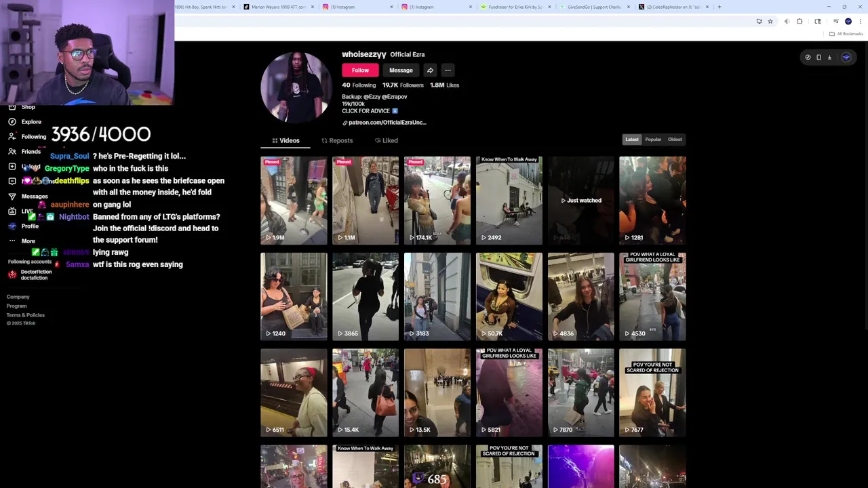Open the video with 50.7K views
This screenshot has height=488, width=868.
point(509,296)
